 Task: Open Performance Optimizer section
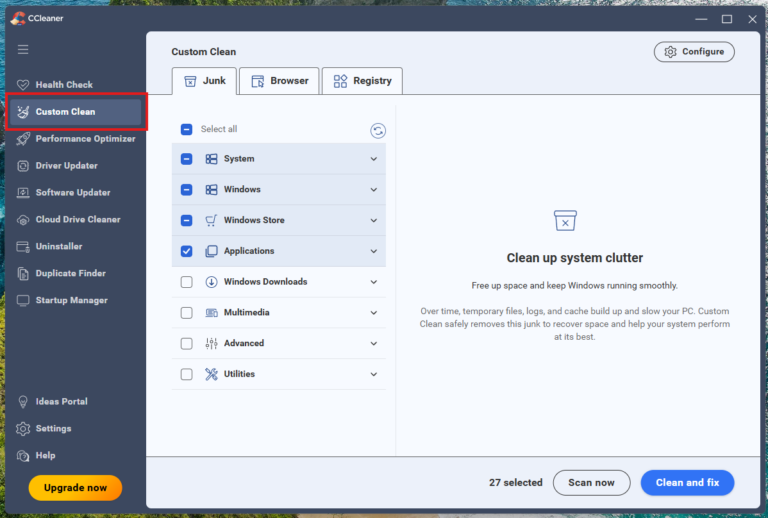coord(75,139)
